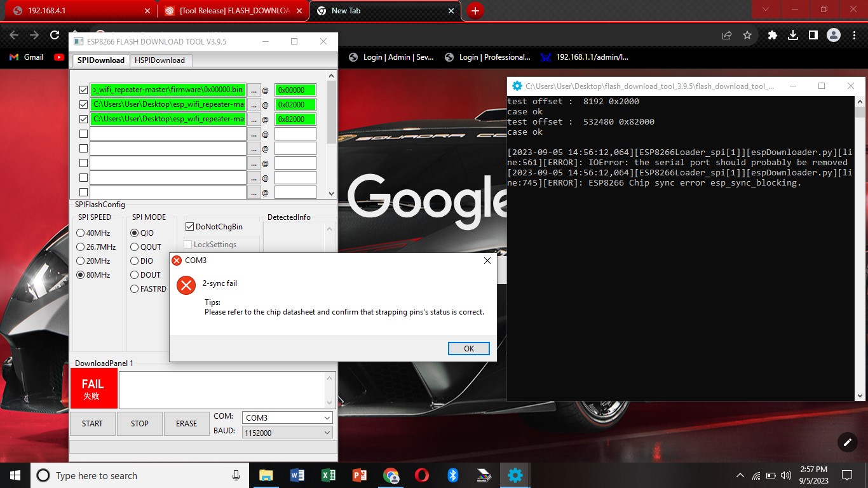Open the browser downloads icon

(x=793, y=36)
